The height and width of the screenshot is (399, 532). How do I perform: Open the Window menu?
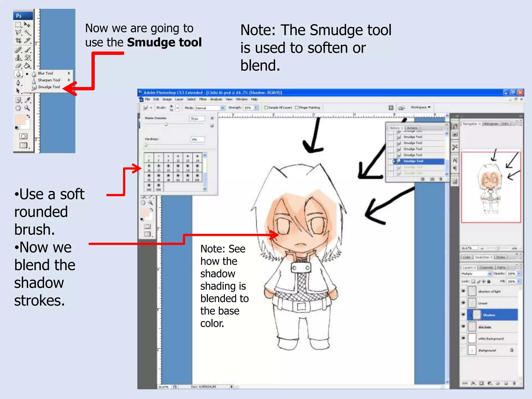(242, 99)
